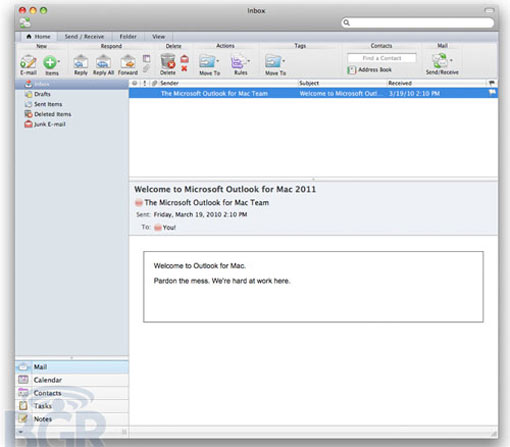Click the preview title Welcome to Microsoft Outlook

point(225,189)
